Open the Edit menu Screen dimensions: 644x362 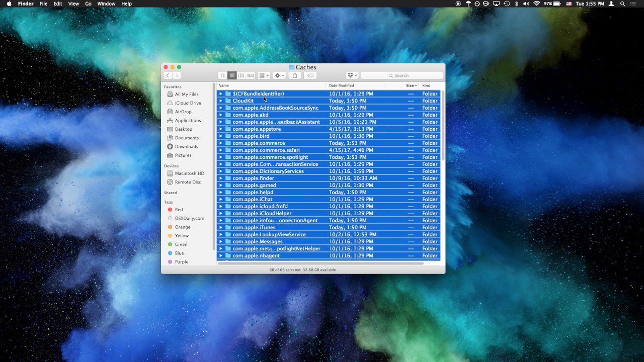pyautogui.click(x=58, y=4)
